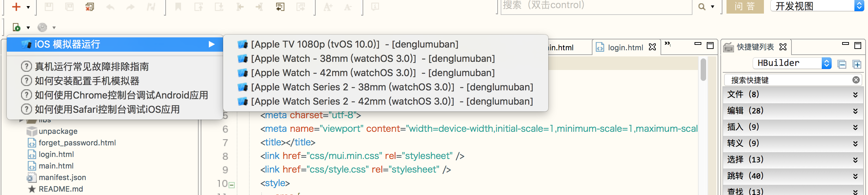Click the red plus New button

pyautogui.click(x=16, y=7)
